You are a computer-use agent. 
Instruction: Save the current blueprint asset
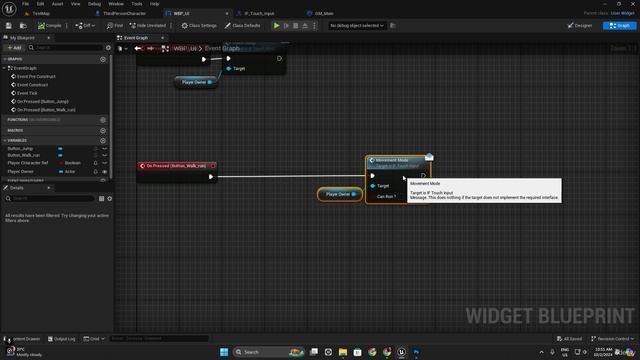[9, 26]
